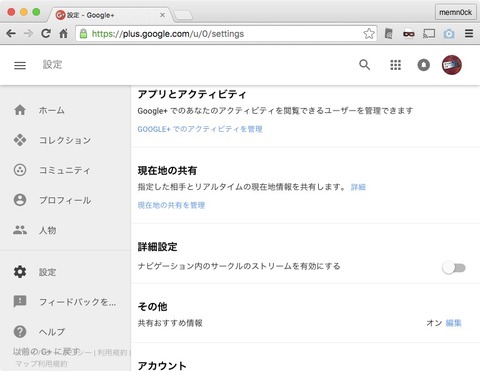Reload the page

(46, 33)
